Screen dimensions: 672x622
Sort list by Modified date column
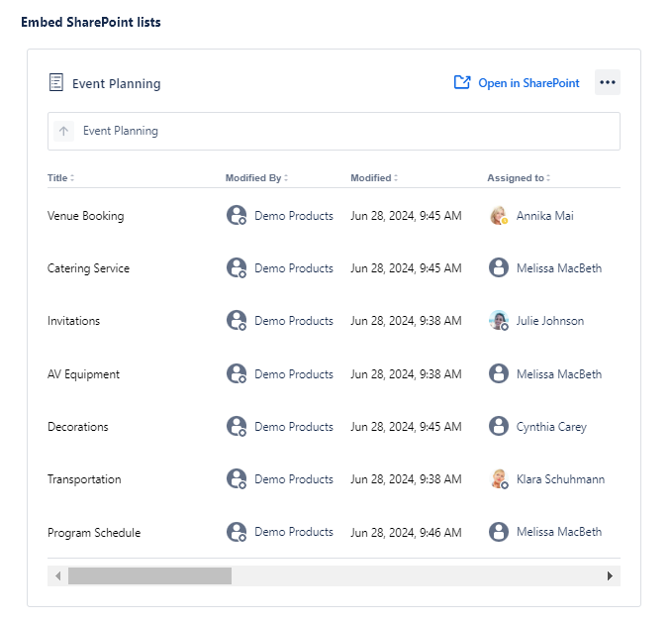(374, 178)
